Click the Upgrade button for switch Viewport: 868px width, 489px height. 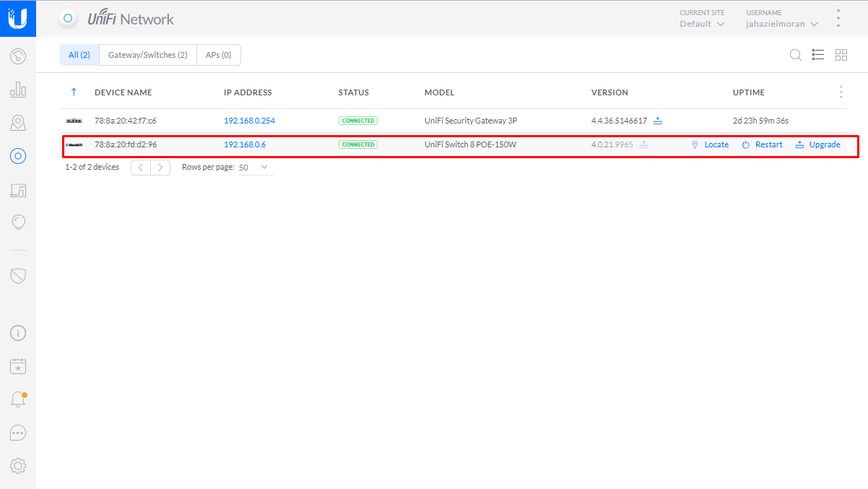[x=818, y=144]
